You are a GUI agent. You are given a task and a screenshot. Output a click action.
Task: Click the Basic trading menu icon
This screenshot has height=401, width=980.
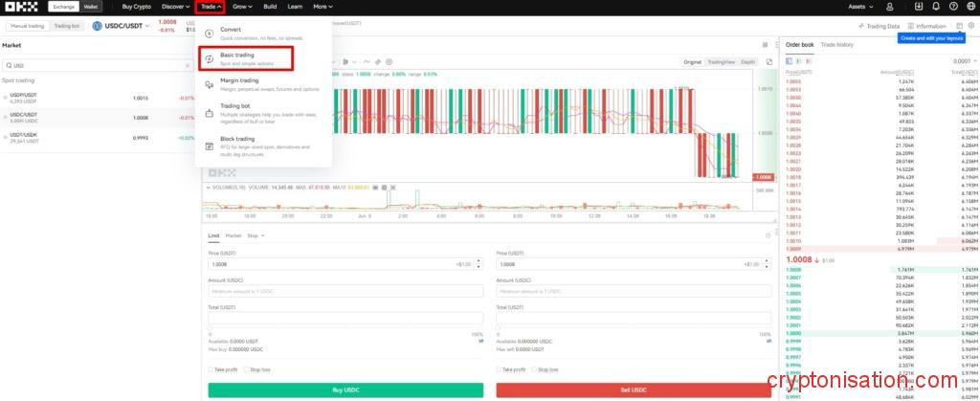[210, 58]
